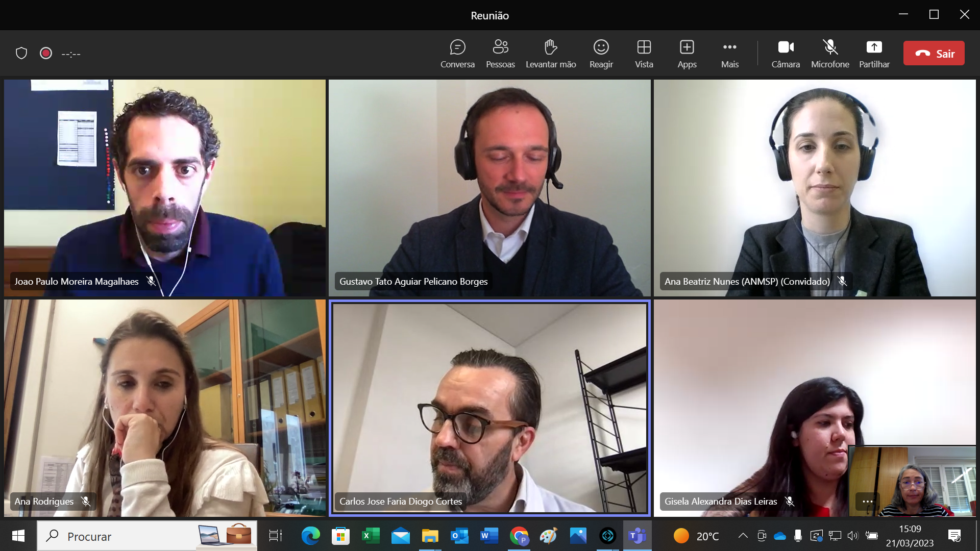Open the Reagir reactions menu
This screenshot has width=980, height=551.
[x=601, y=53]
